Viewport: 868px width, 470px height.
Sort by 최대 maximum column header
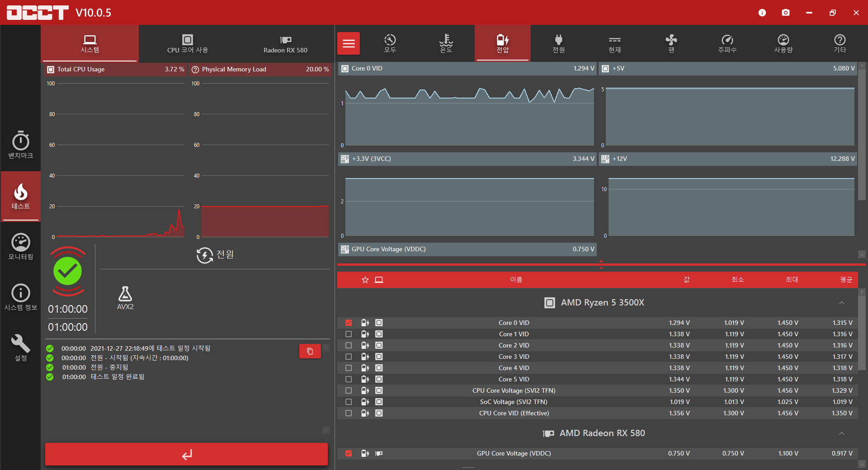tap(792, 280)
